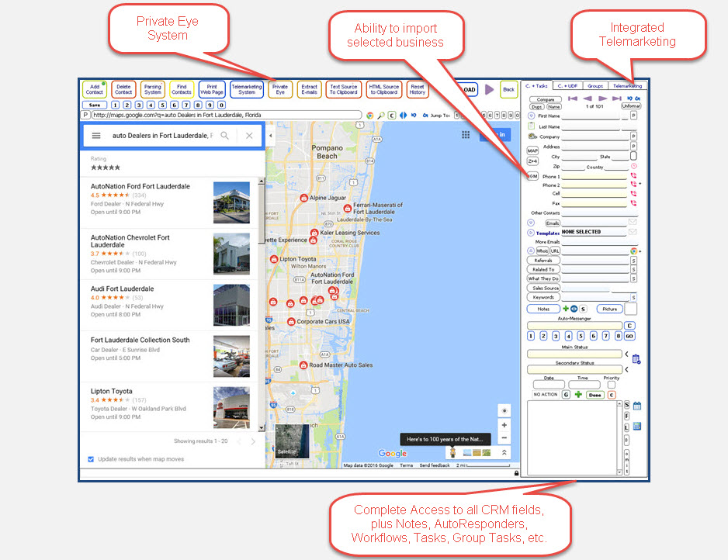Image resolution: width=728 pixels, height=560 pixels.
Task: Click the green plus next to Notes
Action: click(x=565, y=309)
